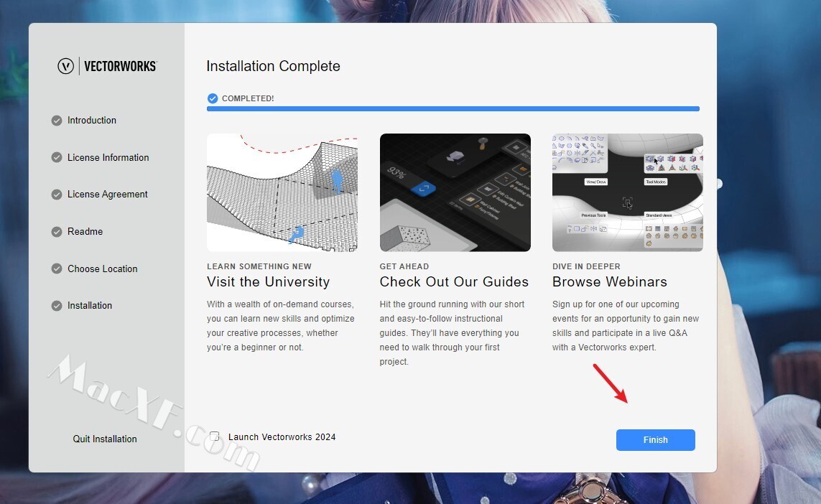The height and width of the screenshot is (504, 821).
Task: Select the Installation step label
Action: [90, 305]
